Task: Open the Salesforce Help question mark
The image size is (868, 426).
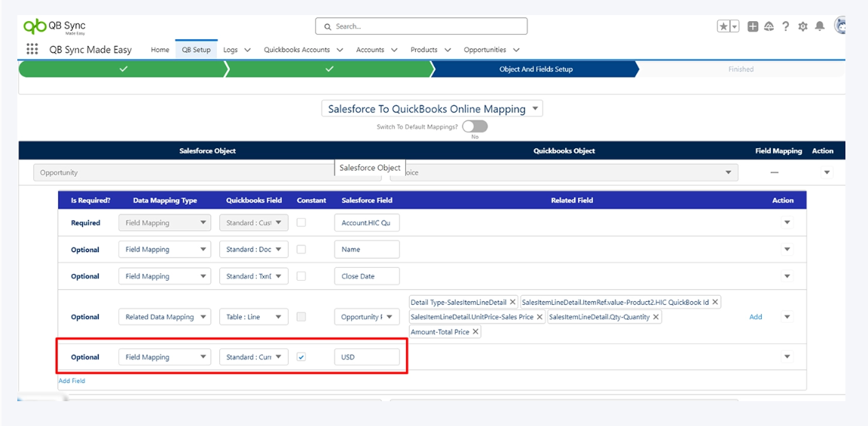Action: [786, 26]
